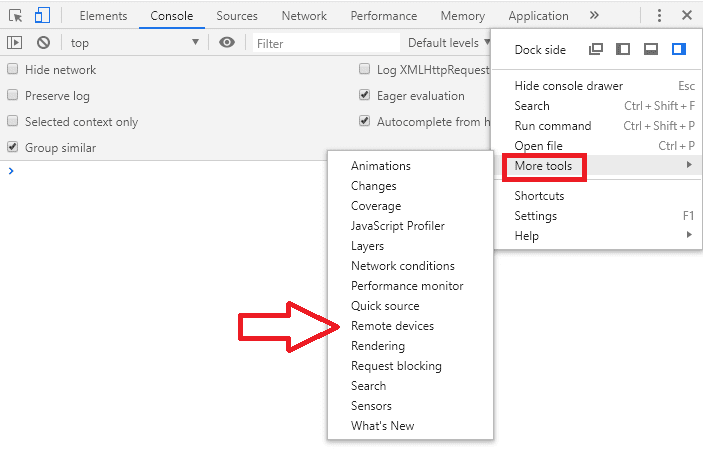Uncheck Autocomplete from history checkbox
This screenshot has width=703, height=462.
365,121
